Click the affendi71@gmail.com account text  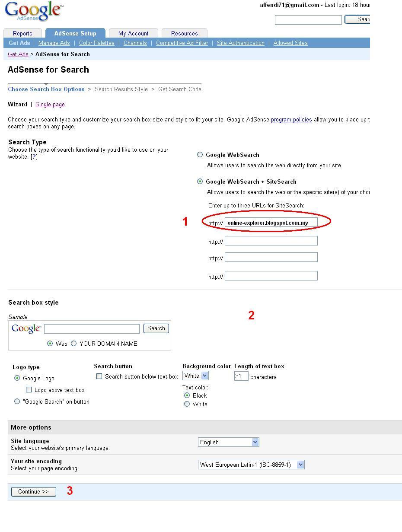point(290,5)
